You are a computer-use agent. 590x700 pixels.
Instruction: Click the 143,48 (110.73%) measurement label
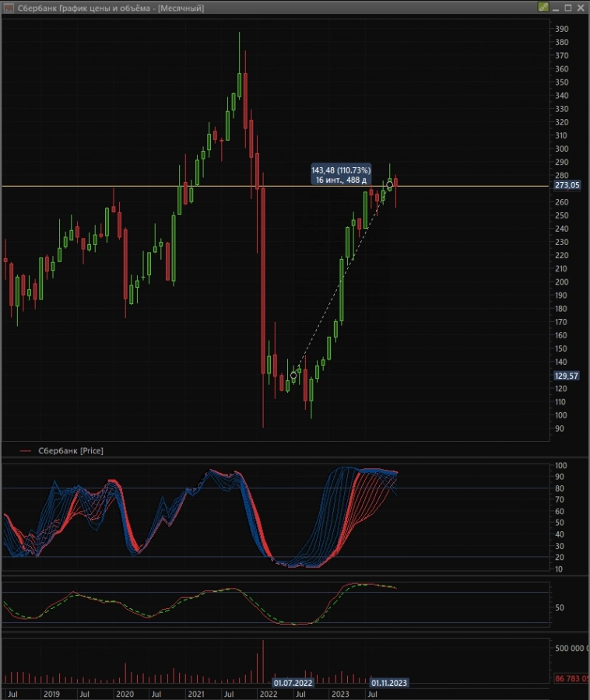(x=341, y=170)
